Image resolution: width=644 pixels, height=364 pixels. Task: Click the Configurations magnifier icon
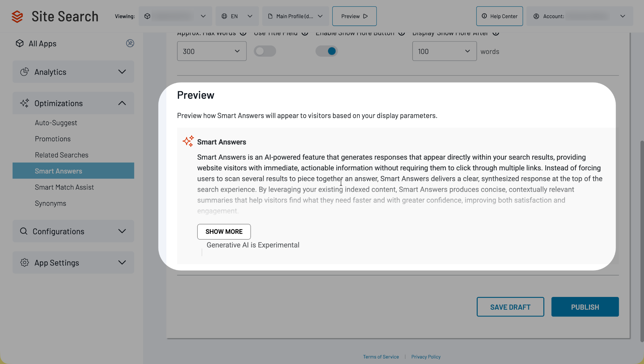24,231
